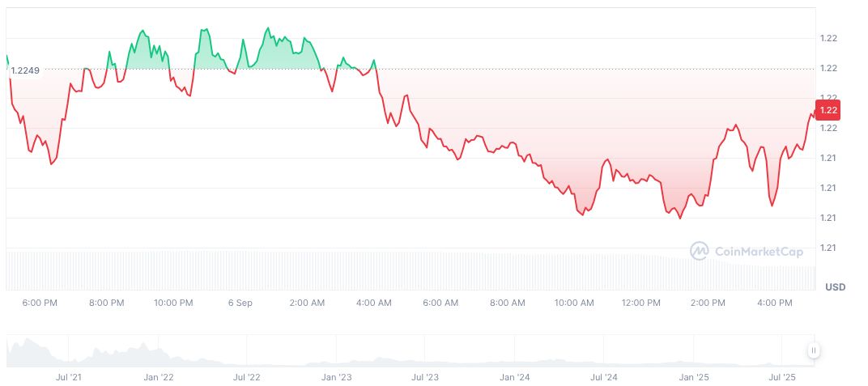The image size is (868, 386).
Task: Select Jan '25 on the navigator timeline
Action: pos(693,377)
